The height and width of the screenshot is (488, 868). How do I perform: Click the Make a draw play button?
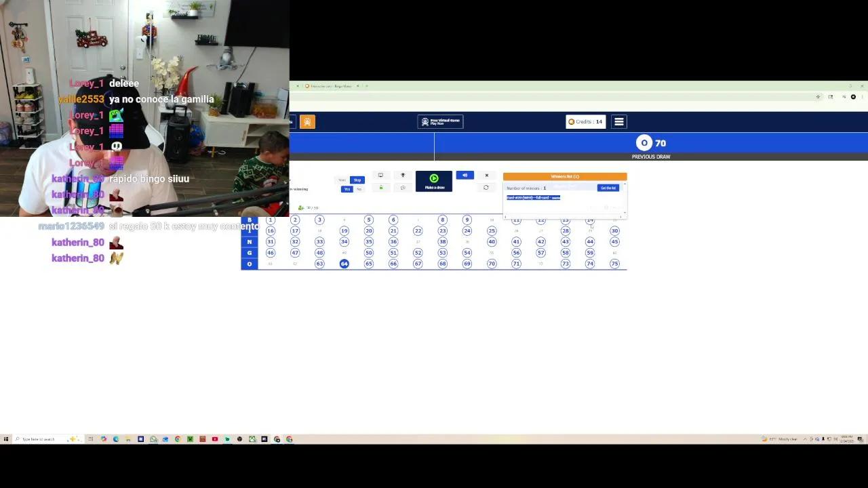point(434,182)
